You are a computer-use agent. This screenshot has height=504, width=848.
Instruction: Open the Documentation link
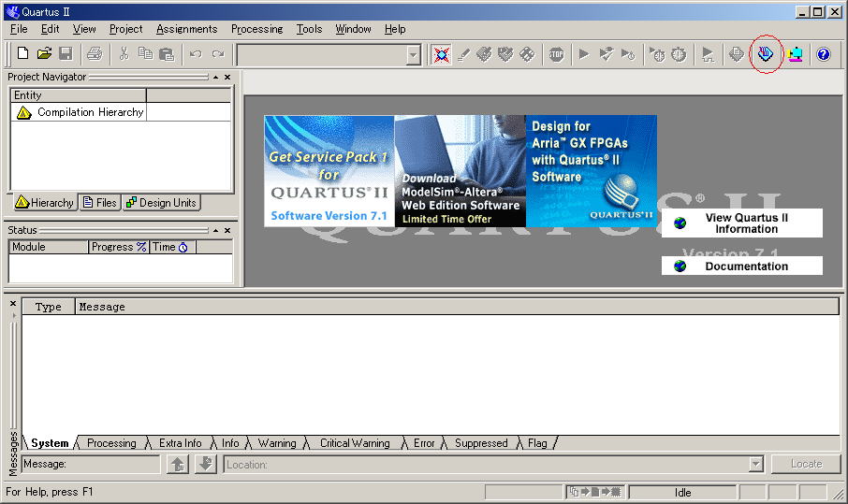(746, 266)
